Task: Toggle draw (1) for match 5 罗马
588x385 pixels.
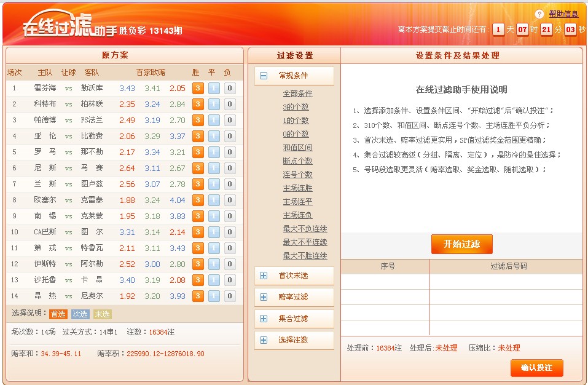Action: pos(213,152)
